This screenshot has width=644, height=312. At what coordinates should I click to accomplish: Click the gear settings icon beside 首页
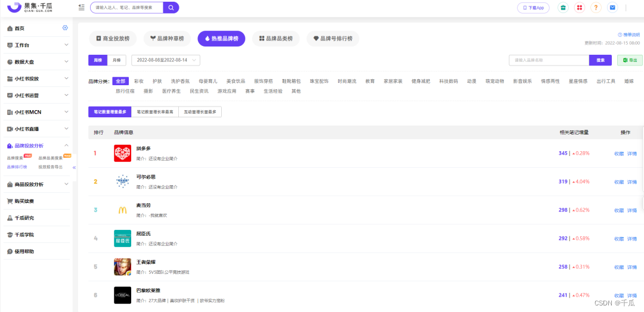[65, 28]
